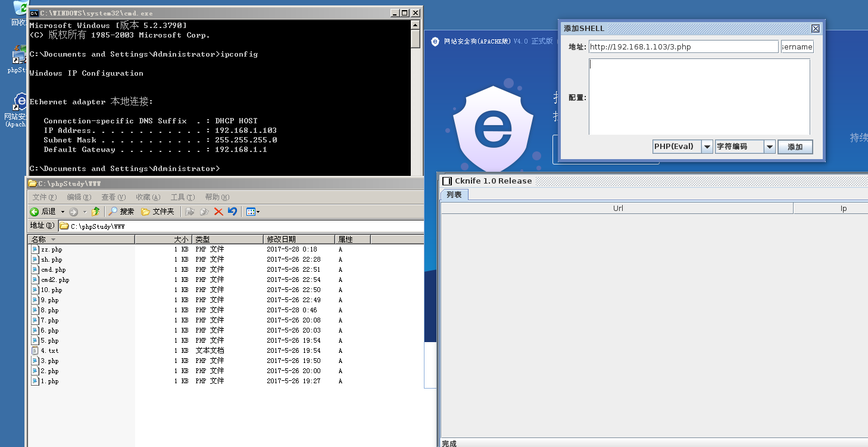Open the PHP(Eval) script type dropdown

707,147
